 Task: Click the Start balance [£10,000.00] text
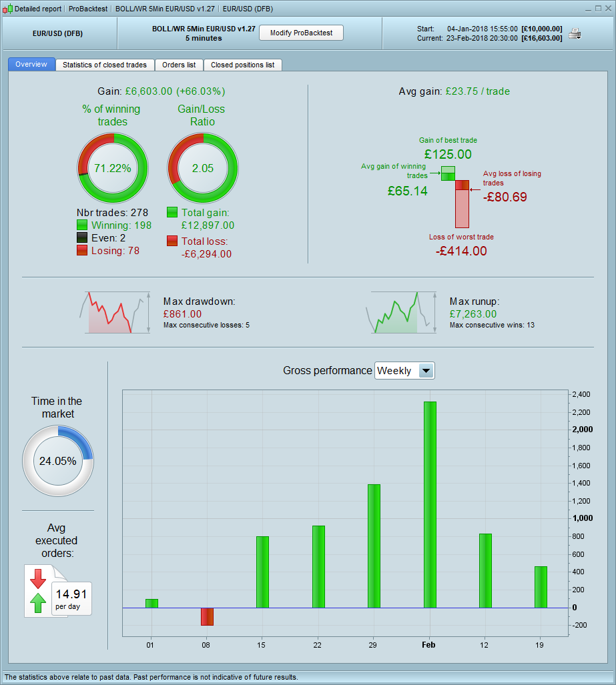(x=542, y=29)
